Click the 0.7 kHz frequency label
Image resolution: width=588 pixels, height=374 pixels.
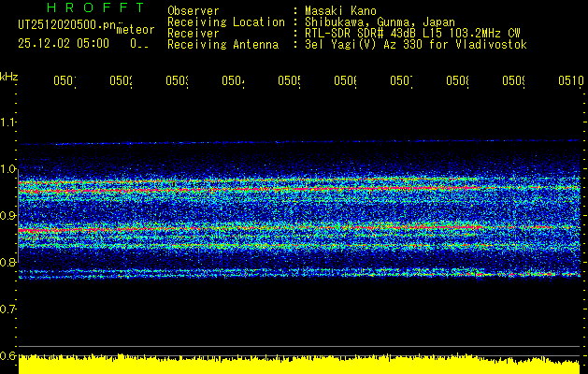[8, 309]
